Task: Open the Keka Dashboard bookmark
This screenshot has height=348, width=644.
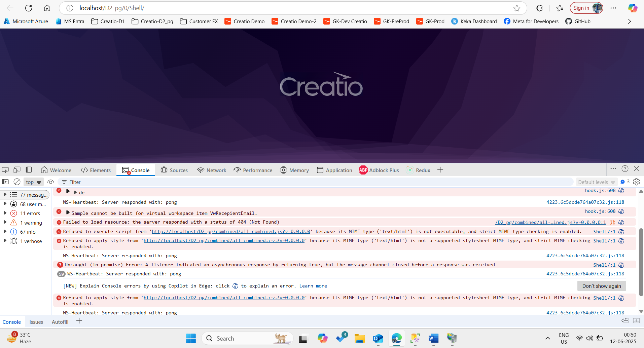Action: (x=474, y=22)
